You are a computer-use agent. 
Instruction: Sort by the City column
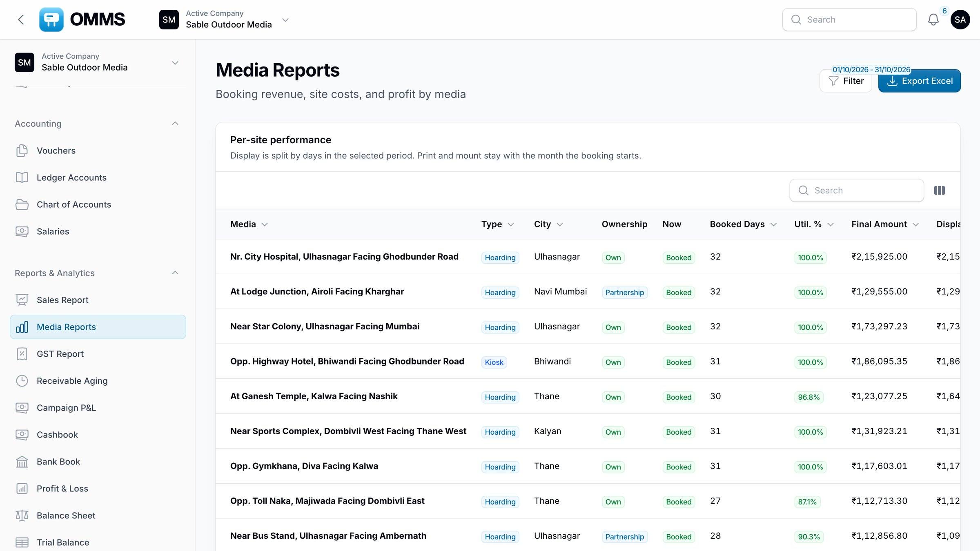[548, 224]
